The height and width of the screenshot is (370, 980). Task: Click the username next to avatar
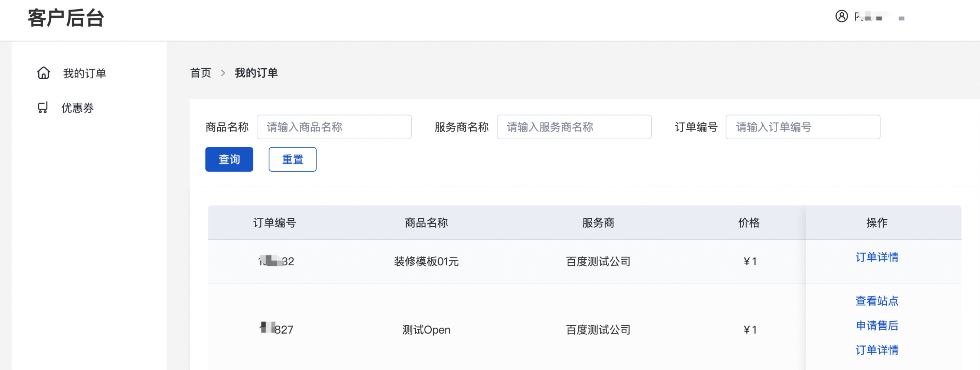click(879, 17)
